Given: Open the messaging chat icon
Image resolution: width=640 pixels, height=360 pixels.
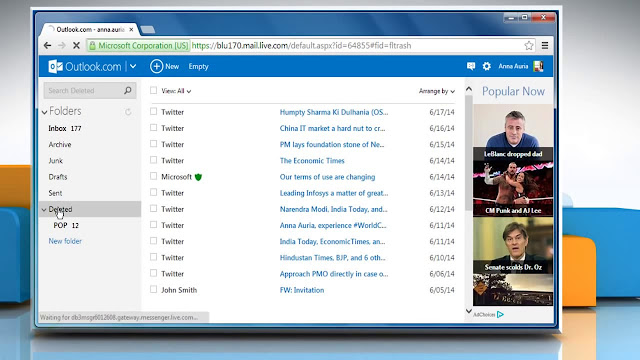Looking at the screenshot, I should click(471, 66).
